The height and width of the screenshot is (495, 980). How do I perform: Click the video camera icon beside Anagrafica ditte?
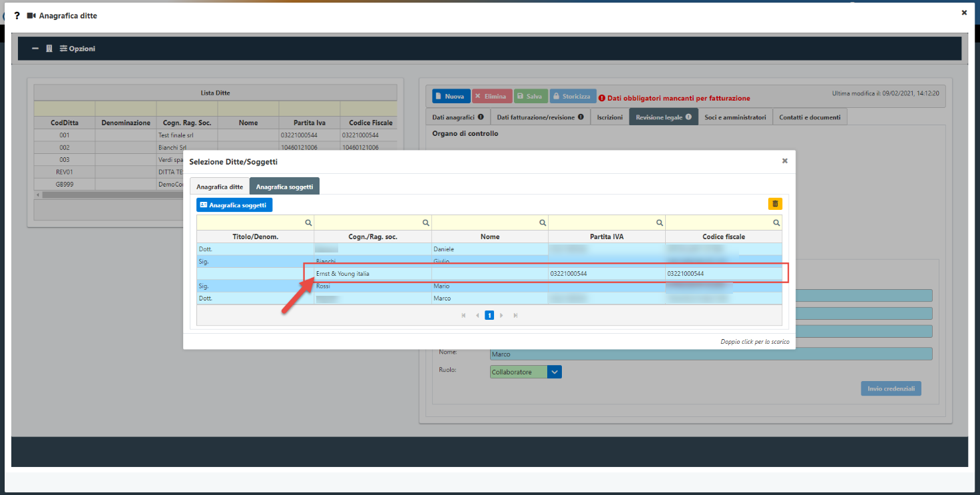31,15
